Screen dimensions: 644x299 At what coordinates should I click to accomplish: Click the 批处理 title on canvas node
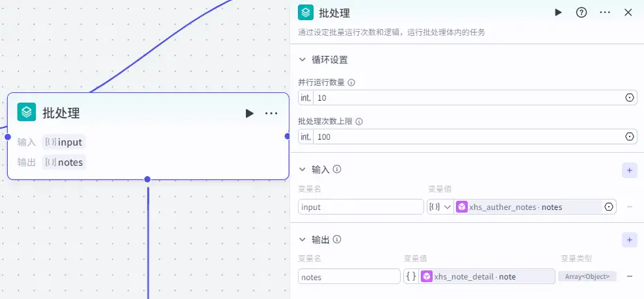tap(61, 113)
